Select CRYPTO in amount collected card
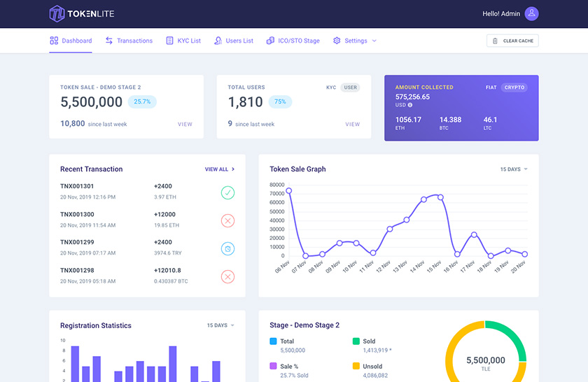588x382 pixels. (514, 87)
